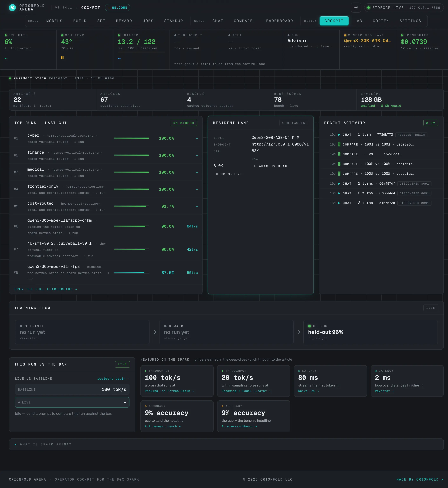Click the play icon for chat 60a487df
The width and height of the screenshot is (448, 488).
click(x=339, y=183)
